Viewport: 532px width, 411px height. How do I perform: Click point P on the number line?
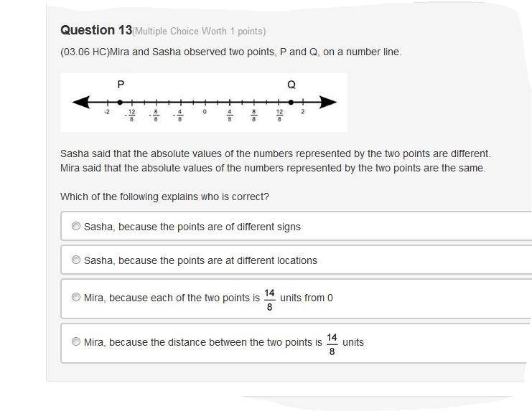(x=120, y=102)
